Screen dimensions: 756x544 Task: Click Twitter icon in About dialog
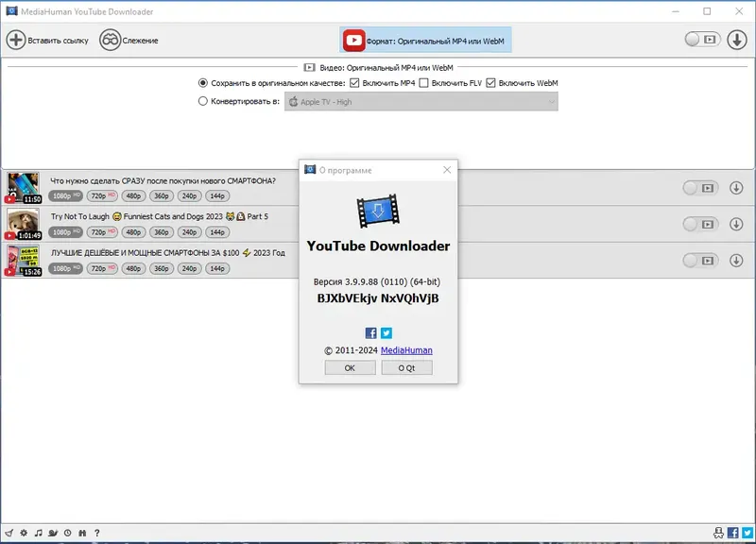pyautogui.click(x=387, y=333)
